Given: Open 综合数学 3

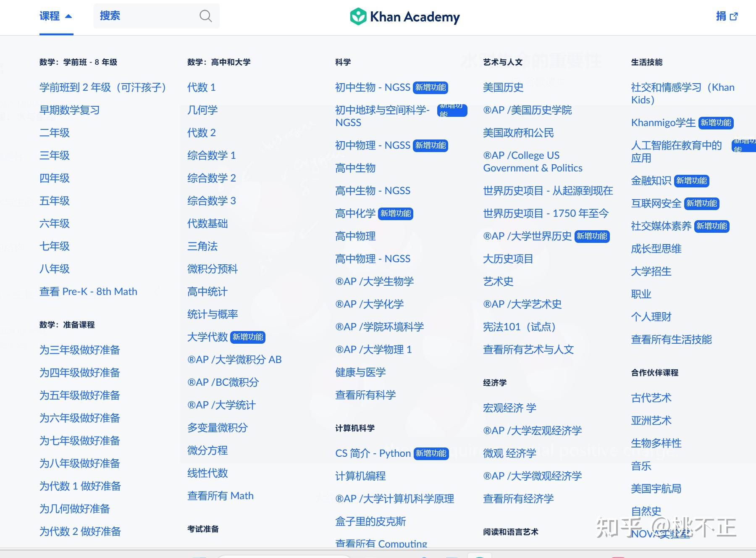Looking at the screenshot, I should click(x=212, y=201).
